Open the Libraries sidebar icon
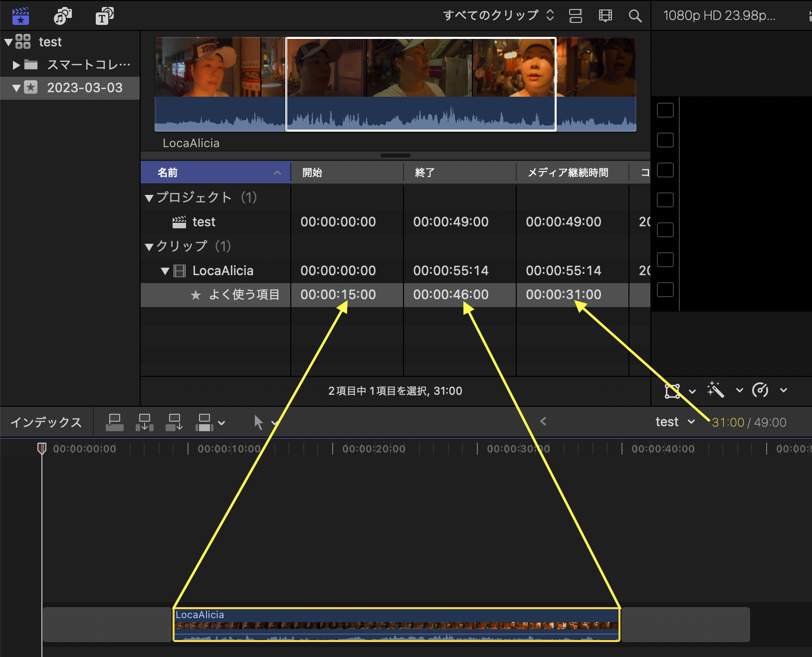The width and height of the screenshot is (812, 657). [20, 16]
